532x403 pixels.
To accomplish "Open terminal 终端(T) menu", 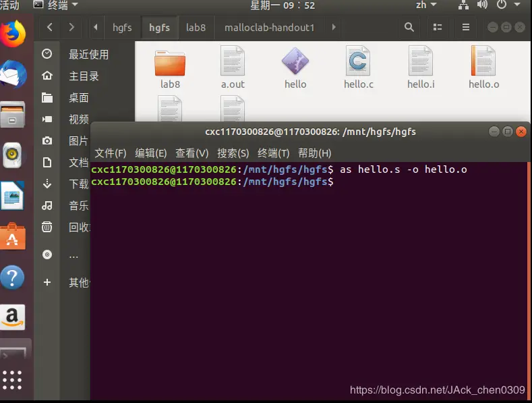I will tap(274, 153).
